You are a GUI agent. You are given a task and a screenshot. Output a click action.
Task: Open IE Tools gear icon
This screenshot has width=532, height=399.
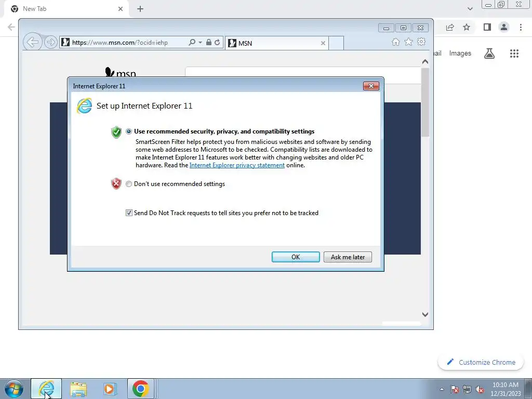pyautogui.click(x=421, y=42)
